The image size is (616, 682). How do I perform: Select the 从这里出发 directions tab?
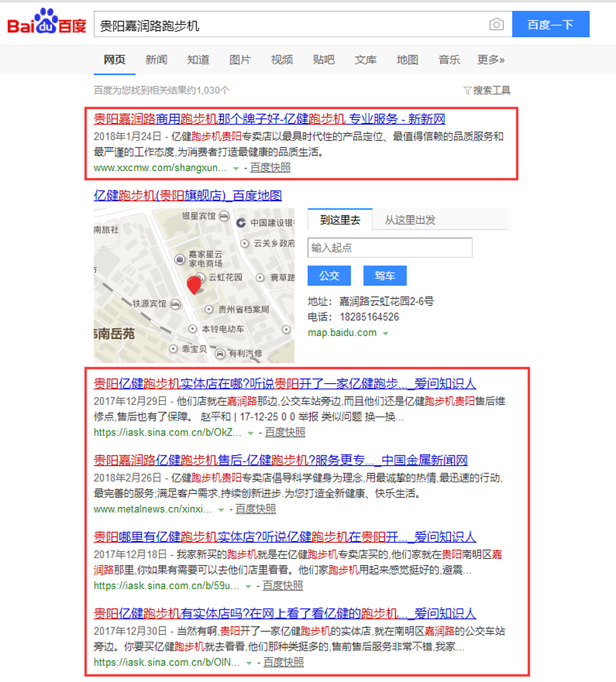coord(410,220)
